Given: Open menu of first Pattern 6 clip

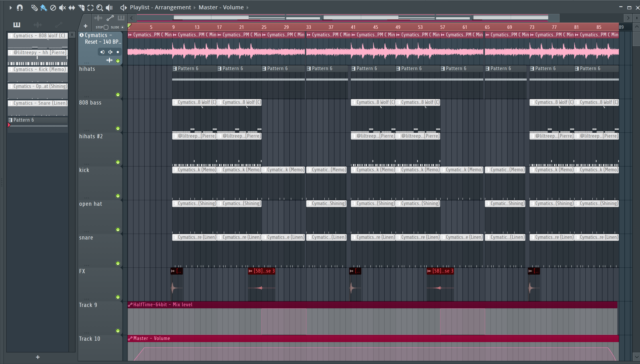Looking at the screenshot, I should tap(175, 69).
